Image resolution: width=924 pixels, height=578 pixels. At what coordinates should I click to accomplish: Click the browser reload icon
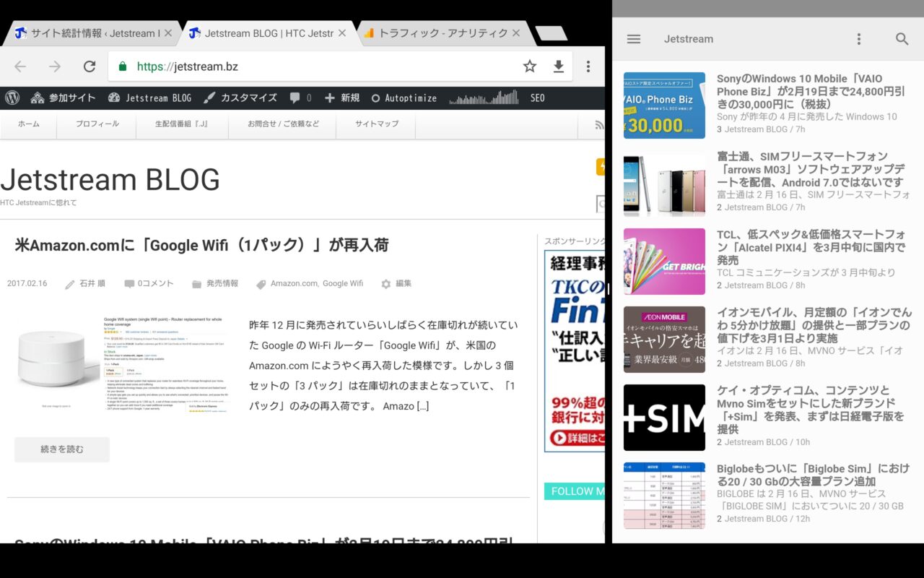[90, 66]
